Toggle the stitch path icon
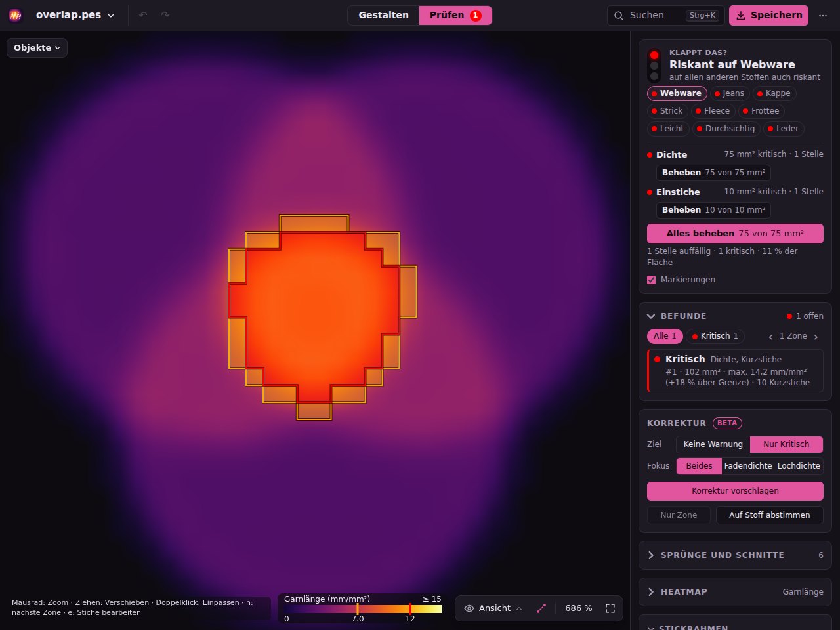The height and width of the screenshot is (630, 840). click(541, 608)
